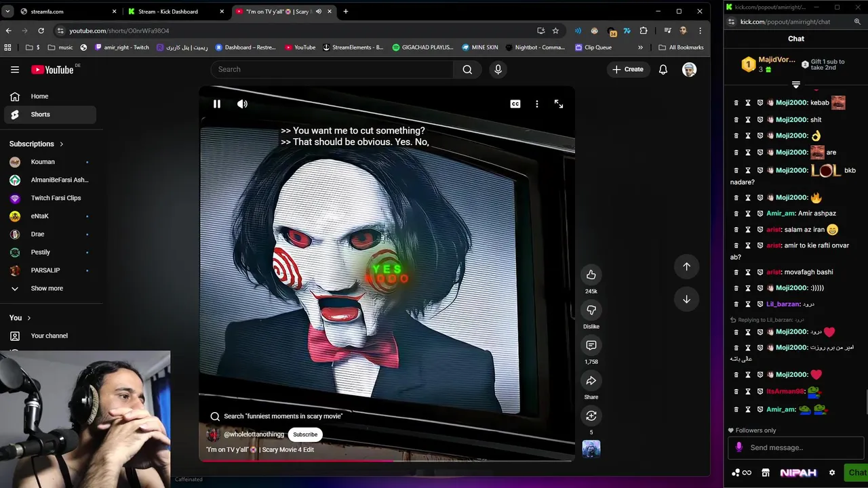Open the Kouman subscription
Viewport: 868px width, 488px height.
point(49,162)
